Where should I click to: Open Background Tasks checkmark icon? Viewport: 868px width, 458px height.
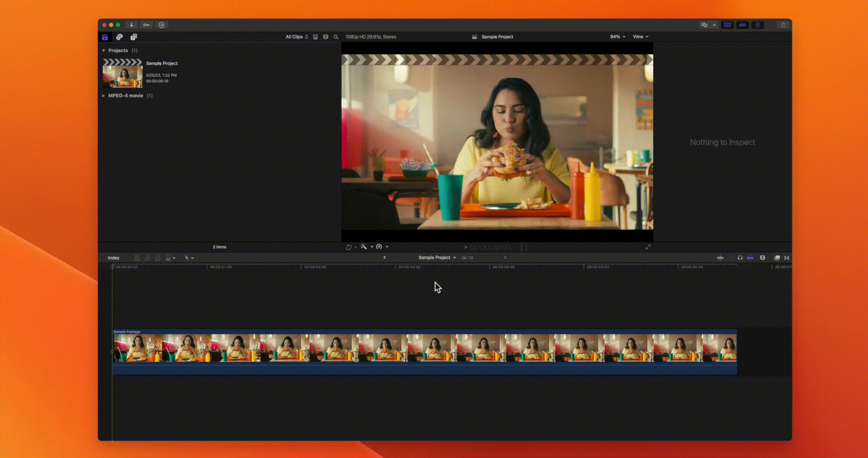pyautogui.click(x=161, y=25)
